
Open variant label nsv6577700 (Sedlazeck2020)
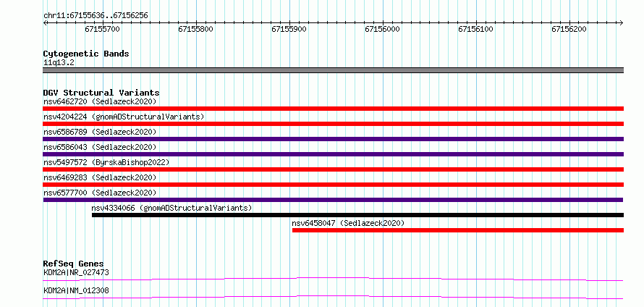(100, 193)
